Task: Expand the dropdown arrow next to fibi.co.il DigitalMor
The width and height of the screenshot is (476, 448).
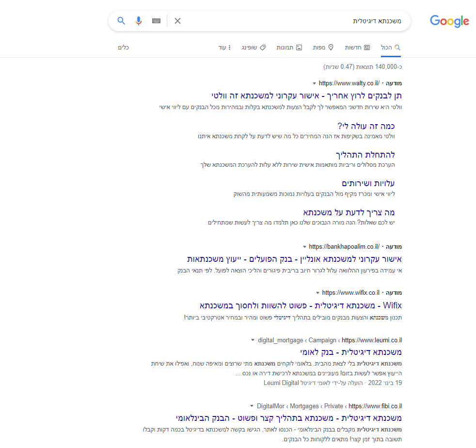Action: coord(252,406)
